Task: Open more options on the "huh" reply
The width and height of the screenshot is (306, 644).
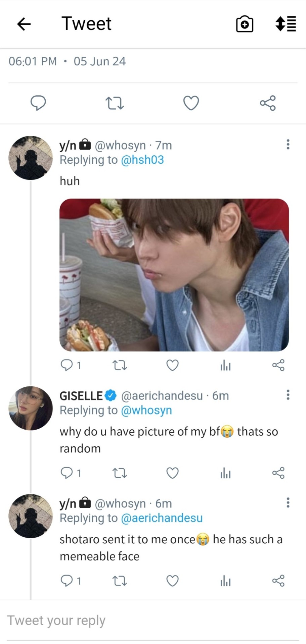Action: 288,144
